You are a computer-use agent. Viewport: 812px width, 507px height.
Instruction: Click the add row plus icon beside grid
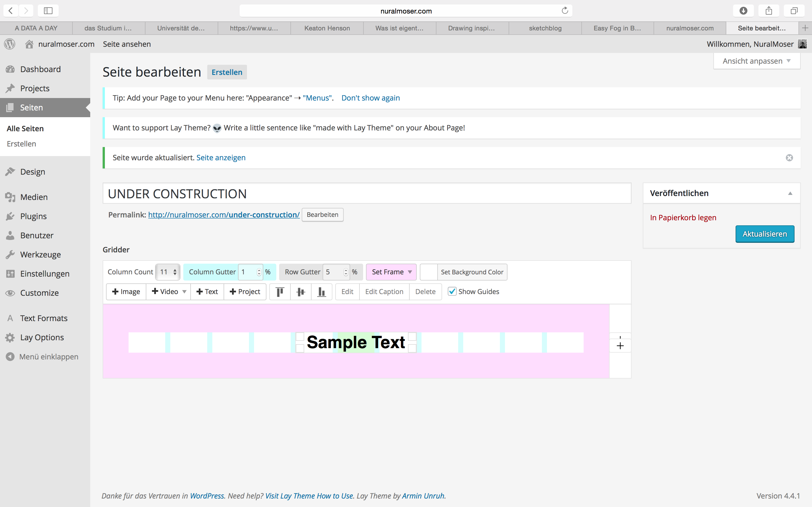620,346
